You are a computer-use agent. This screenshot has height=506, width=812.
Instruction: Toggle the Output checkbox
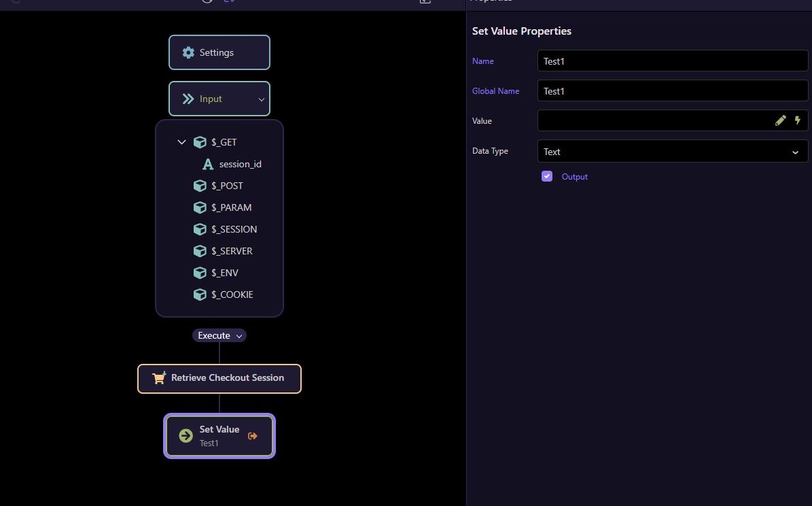[547, 176]
